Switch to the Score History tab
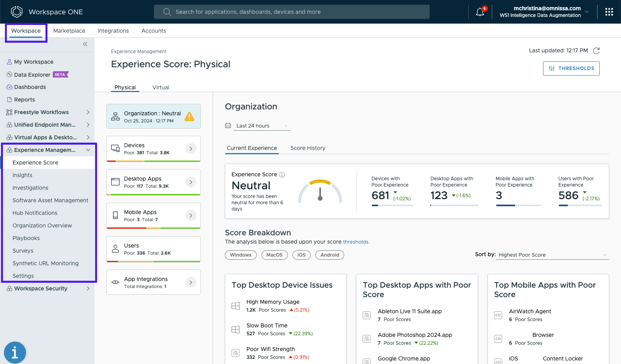The image size is (621, 364). pyautogui.click(x=308, y=148)
